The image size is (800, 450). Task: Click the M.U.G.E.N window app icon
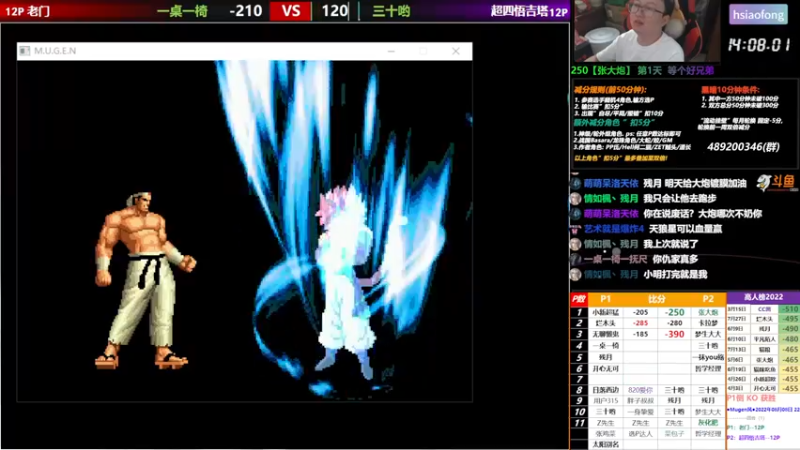tap(24, 51)
